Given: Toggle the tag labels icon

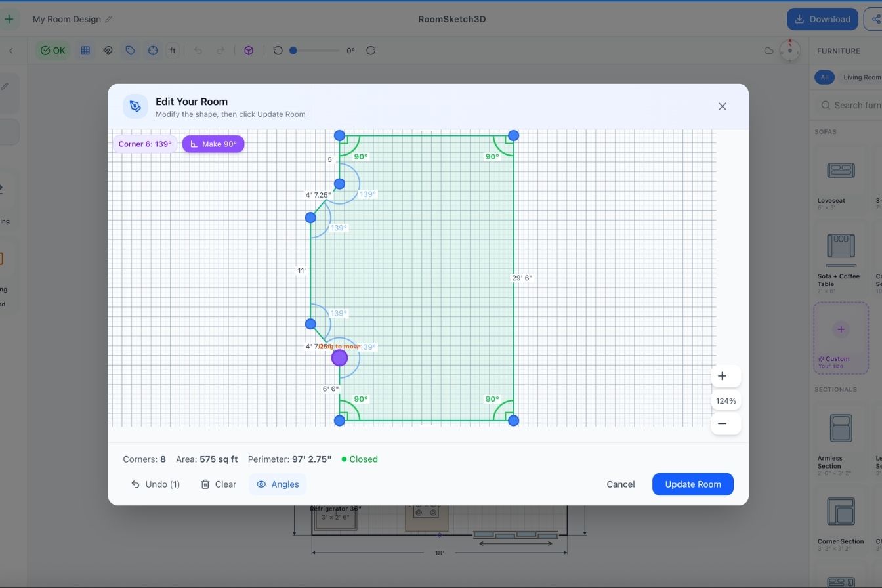Looking at the screenshot, I should (131, 51).
